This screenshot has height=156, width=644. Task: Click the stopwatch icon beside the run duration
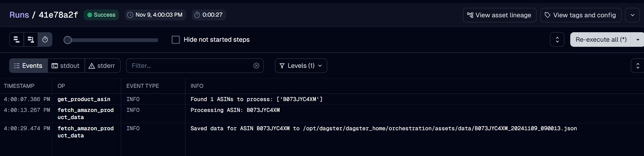197,15
